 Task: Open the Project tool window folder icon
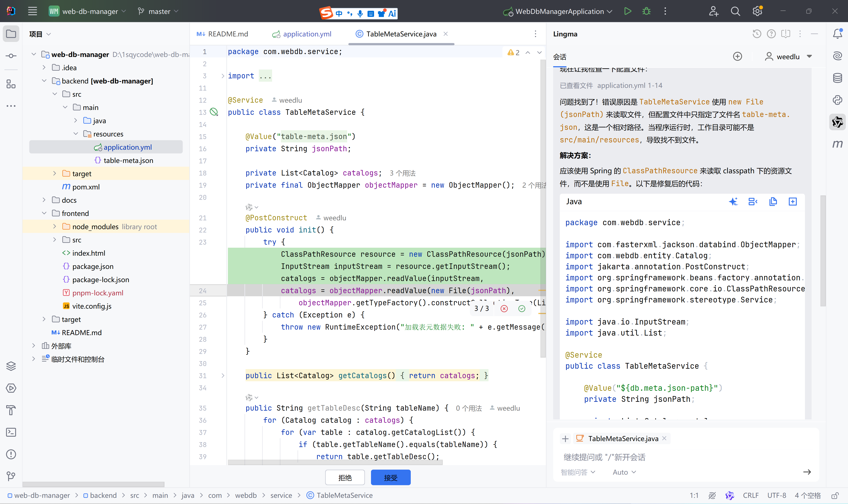[11, 34]
